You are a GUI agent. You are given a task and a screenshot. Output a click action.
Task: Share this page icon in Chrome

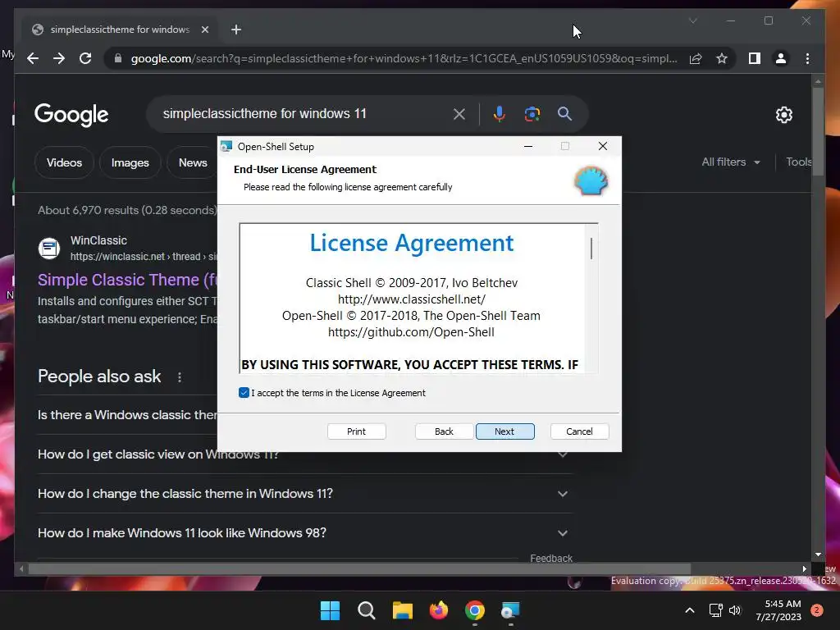(696, 58)
